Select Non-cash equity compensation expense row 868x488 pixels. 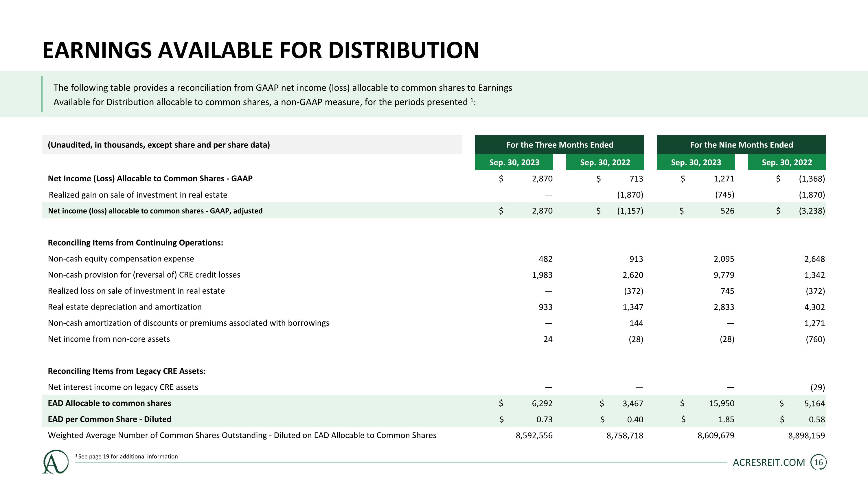click(x=434, y=259)
